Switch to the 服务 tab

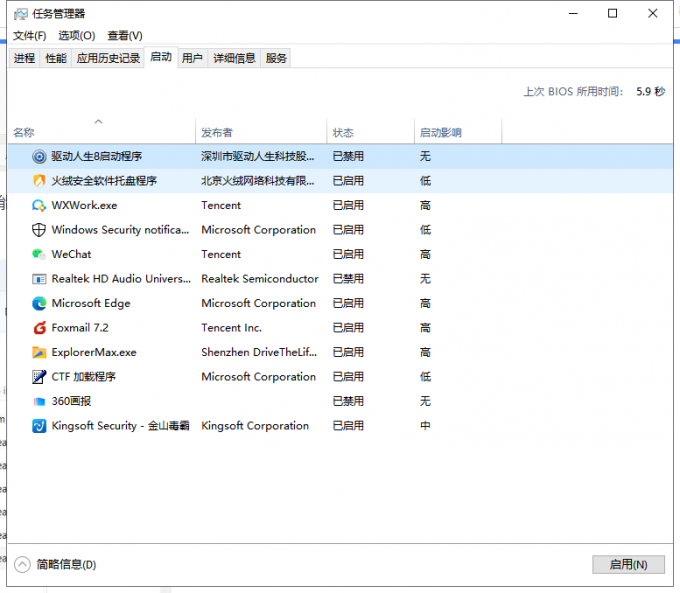(x=276, y=58)
